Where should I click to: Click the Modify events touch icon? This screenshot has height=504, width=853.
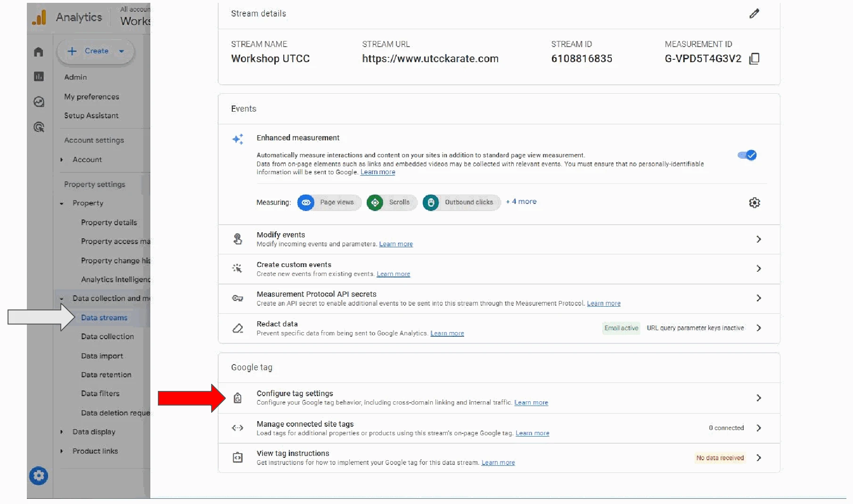pos(238,239)
